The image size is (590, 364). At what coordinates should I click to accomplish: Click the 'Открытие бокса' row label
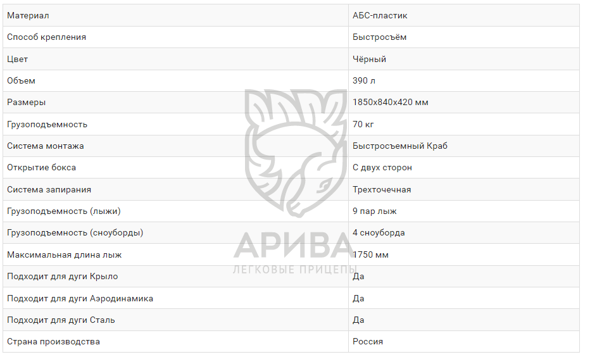(x=41, y=167)
